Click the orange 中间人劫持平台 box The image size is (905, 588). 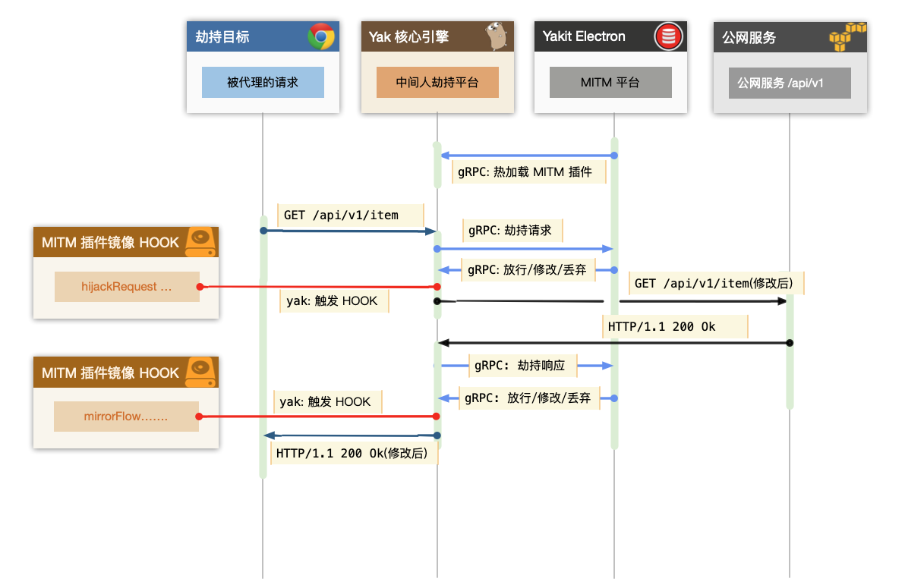point(437,83)
